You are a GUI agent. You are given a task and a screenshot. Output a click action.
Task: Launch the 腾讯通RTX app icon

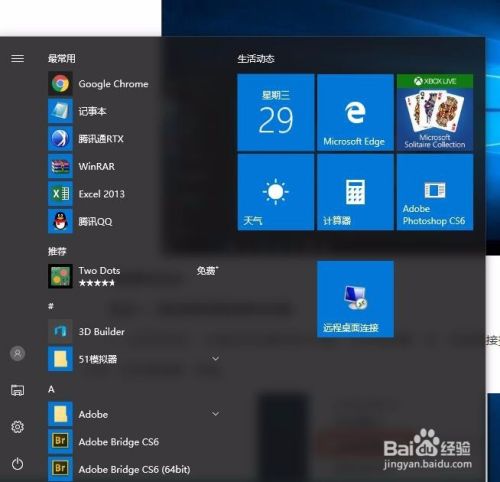click(60, 138)
